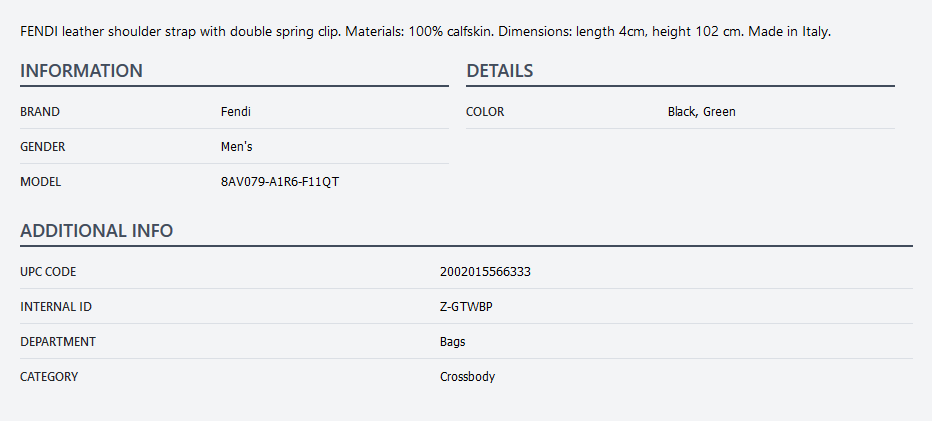Open the Bags department value
This screenshot has width=932, height=421.
pos(452,342)
